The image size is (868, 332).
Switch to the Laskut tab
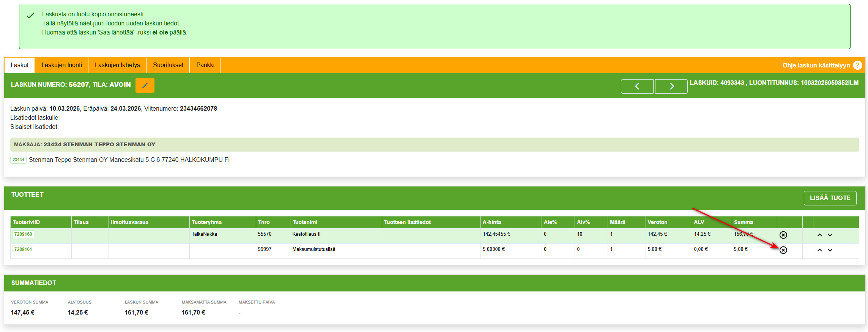[20, 65]
